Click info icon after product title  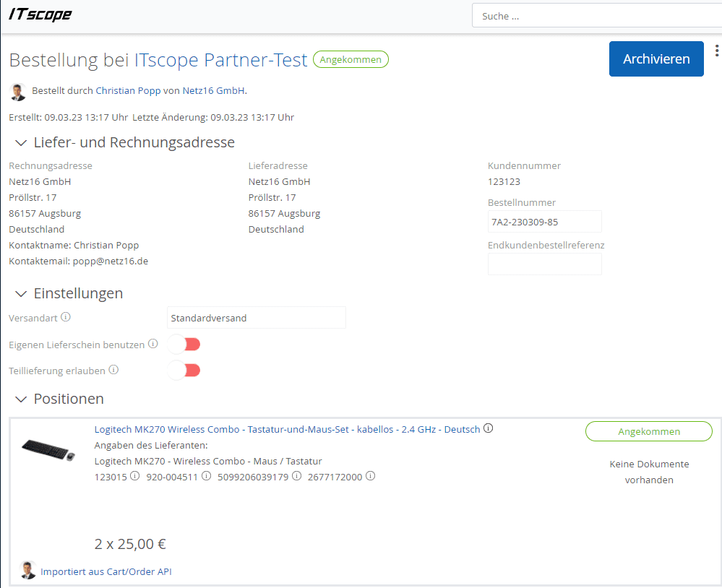[489, 428]
